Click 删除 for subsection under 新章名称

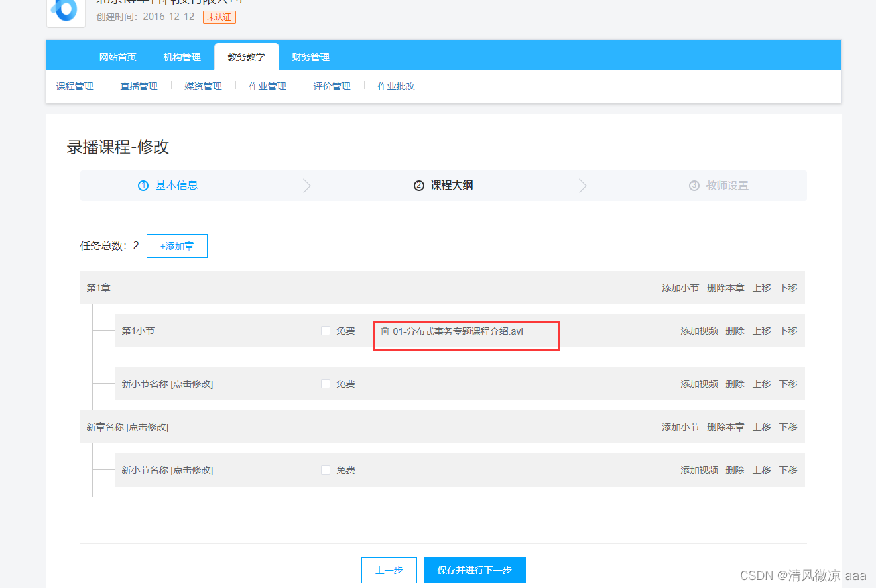point(735,470)
